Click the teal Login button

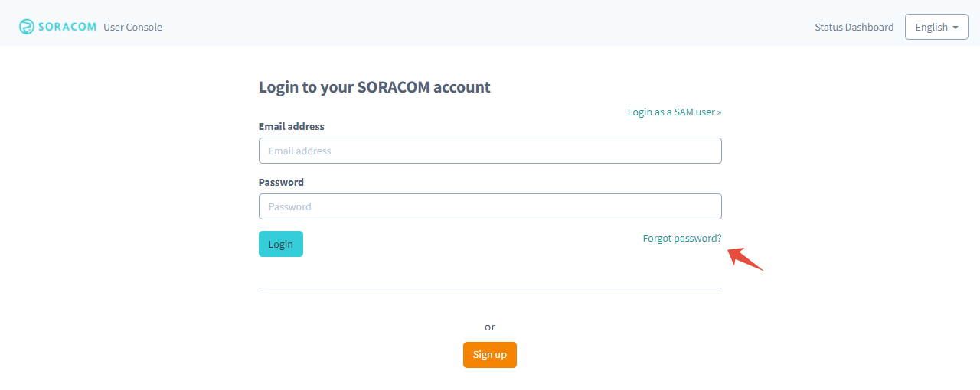(x=281, y=244)
